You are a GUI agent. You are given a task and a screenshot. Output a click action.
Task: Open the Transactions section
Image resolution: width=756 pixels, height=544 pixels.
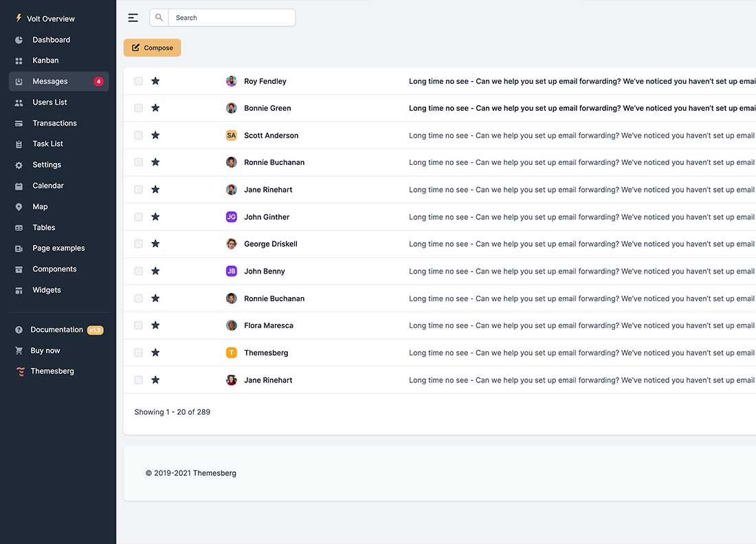(54, 123)
